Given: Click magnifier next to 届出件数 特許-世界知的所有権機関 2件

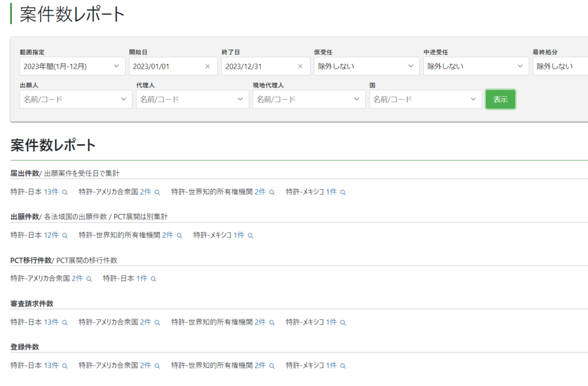Looking at the screenshot, I should pyautogui.click(x=272, y=192).
